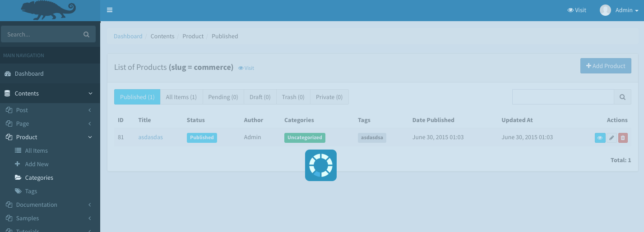Click the All Items list icon
Screen dimensions: 644x232
click(18, 150)
